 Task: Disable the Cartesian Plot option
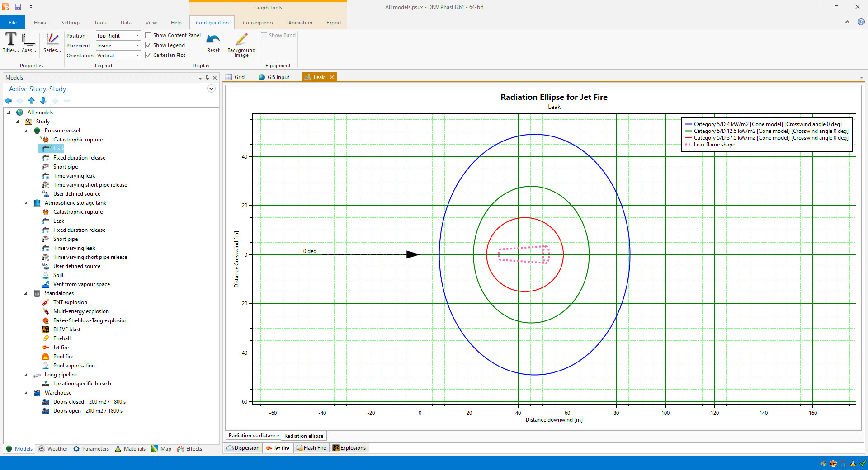148,55
